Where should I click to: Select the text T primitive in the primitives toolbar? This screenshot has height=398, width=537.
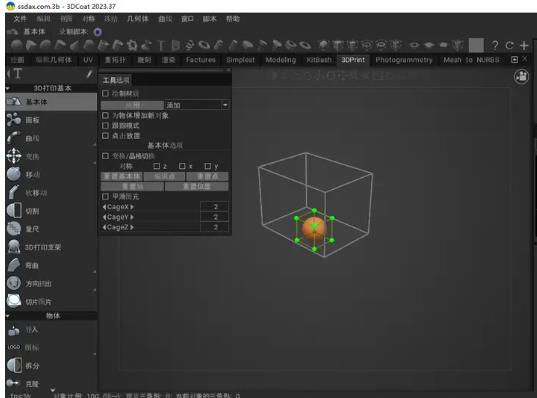(161, 45)
